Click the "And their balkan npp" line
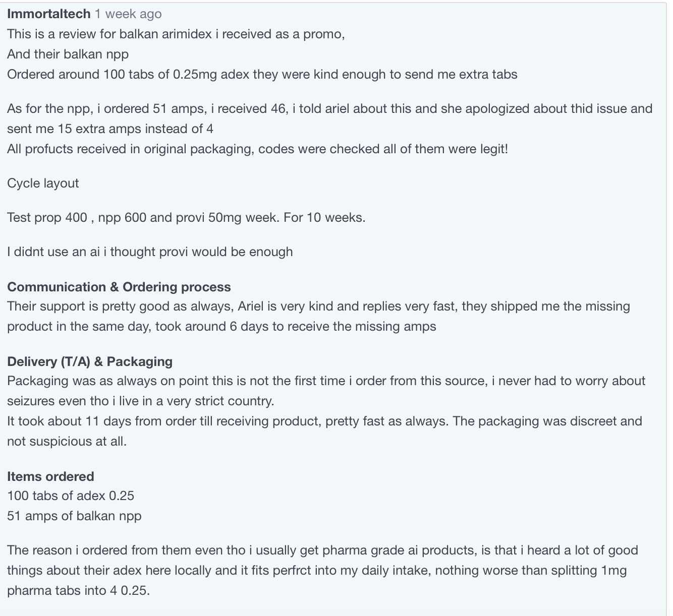This screenshot has width=673, height=616. click(x=68, y=54)
